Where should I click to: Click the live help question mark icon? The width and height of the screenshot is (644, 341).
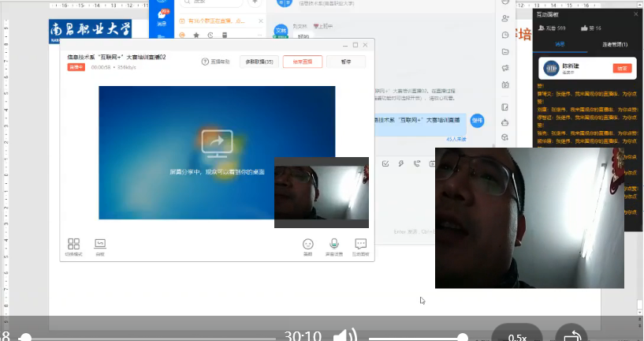205,62
